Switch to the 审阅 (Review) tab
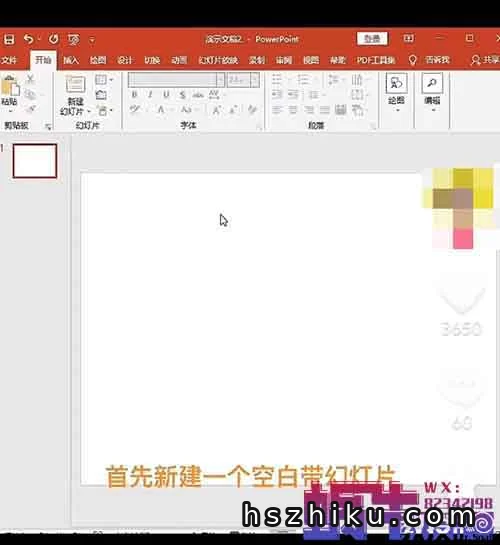Screen dimensions: 500x545 coord(284,60)
